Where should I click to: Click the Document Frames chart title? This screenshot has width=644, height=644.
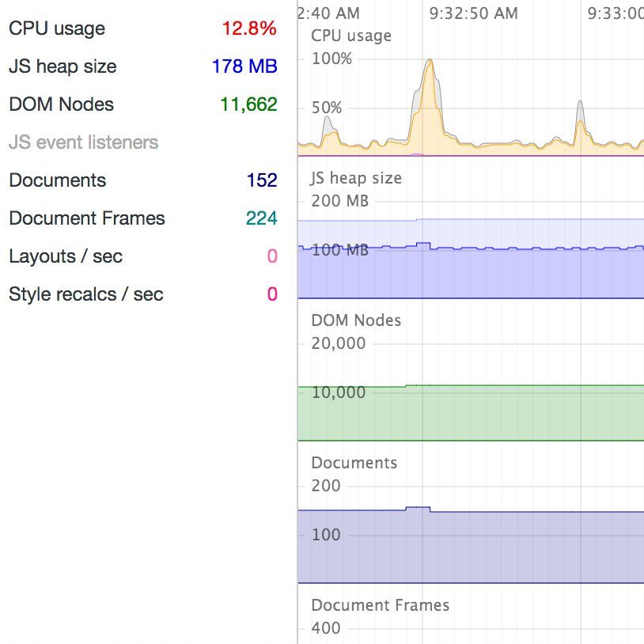click(x=381, y=605)
